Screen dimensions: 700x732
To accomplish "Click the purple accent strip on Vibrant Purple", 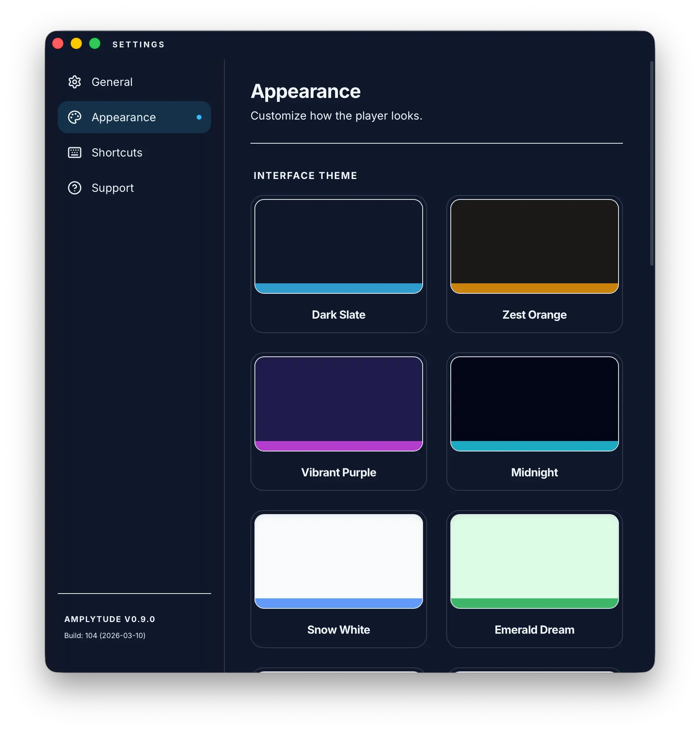I will click(338, 445).
